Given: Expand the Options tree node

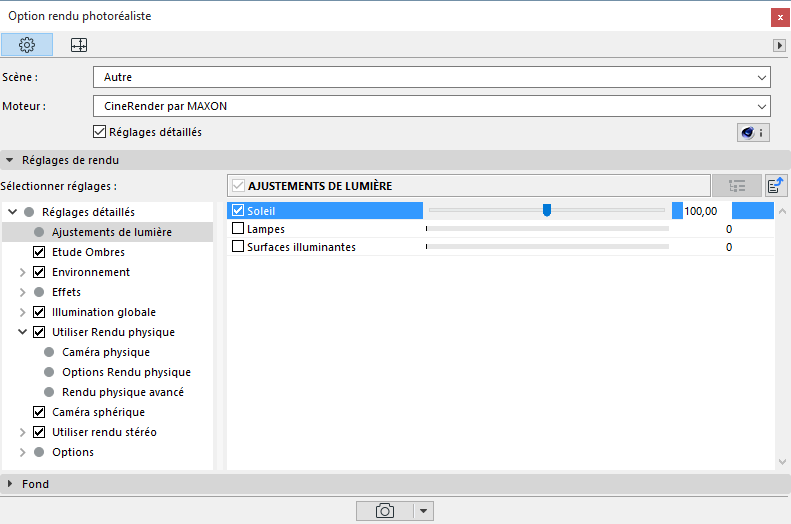Looking at the screenshot, I should tap(22, 452).
